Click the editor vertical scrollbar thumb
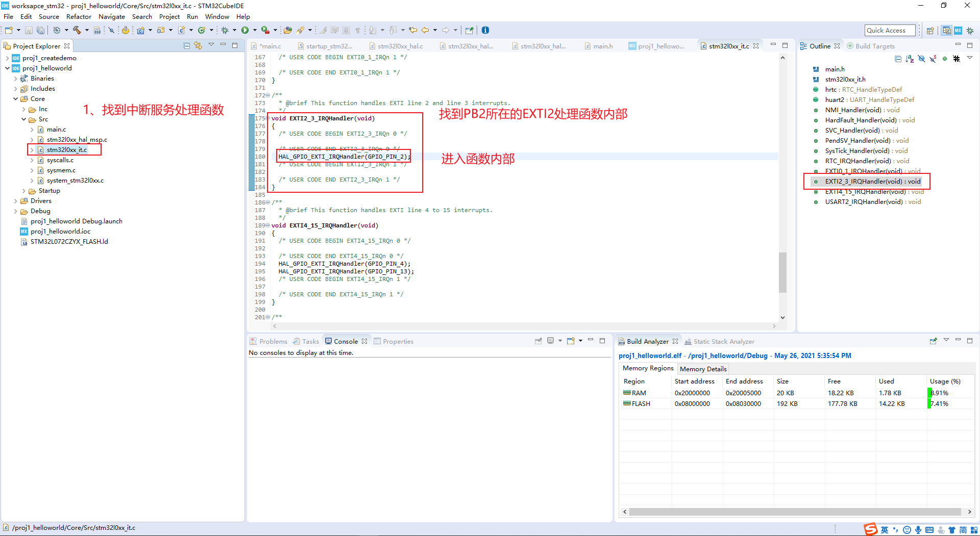This screenshot has width=980, height=536. (x=782, y=272)
